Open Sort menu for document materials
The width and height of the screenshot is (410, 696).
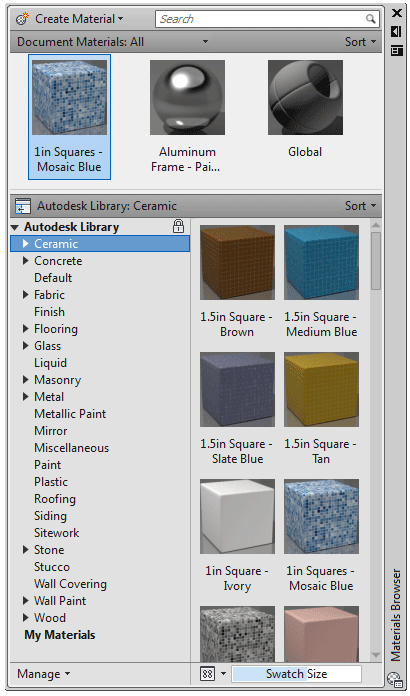[x=360, y=42]
